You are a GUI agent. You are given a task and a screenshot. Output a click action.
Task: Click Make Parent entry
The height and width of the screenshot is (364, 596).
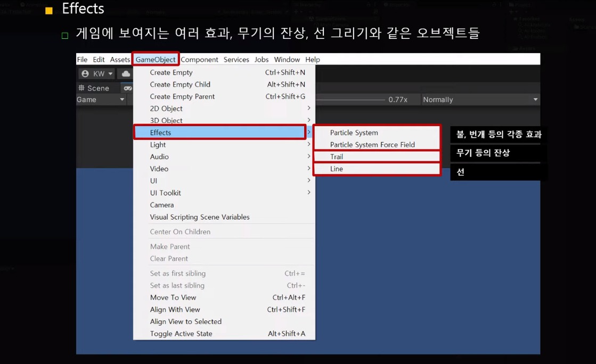point(224,246)
